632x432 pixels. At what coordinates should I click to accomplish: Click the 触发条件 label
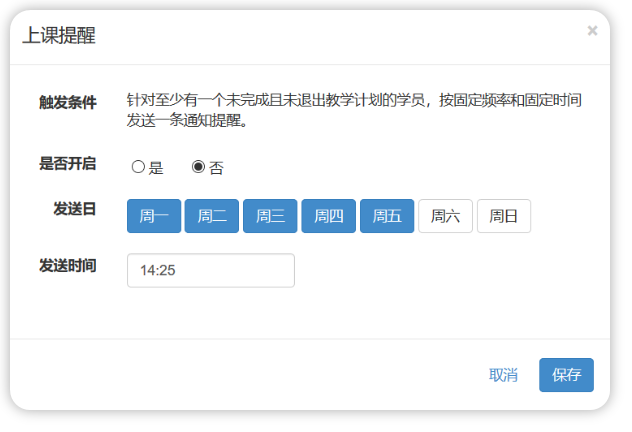68,103
